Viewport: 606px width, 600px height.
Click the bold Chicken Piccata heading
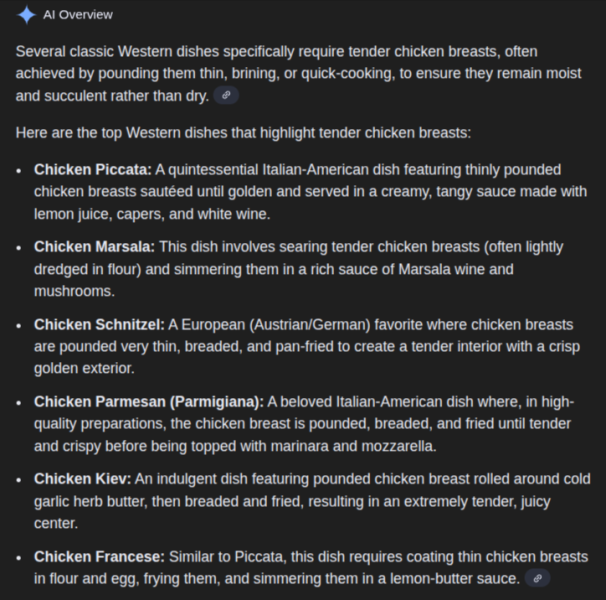(x=93, y=169)
